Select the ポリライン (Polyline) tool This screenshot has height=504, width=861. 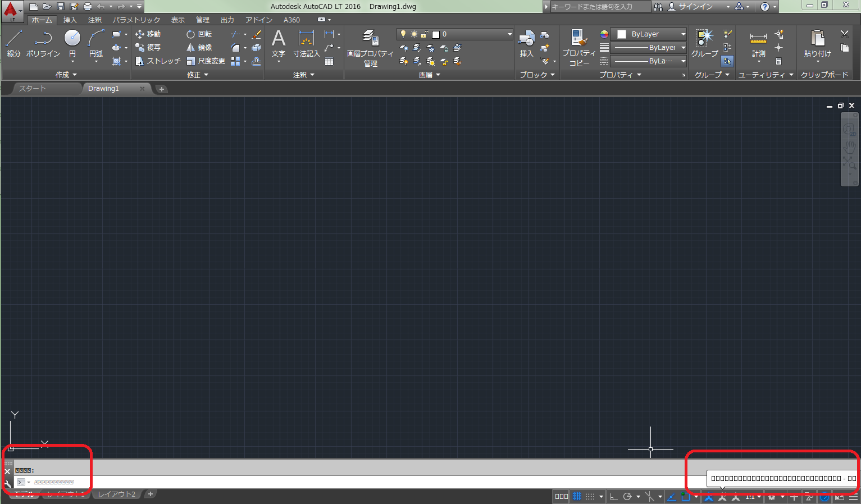43,43
